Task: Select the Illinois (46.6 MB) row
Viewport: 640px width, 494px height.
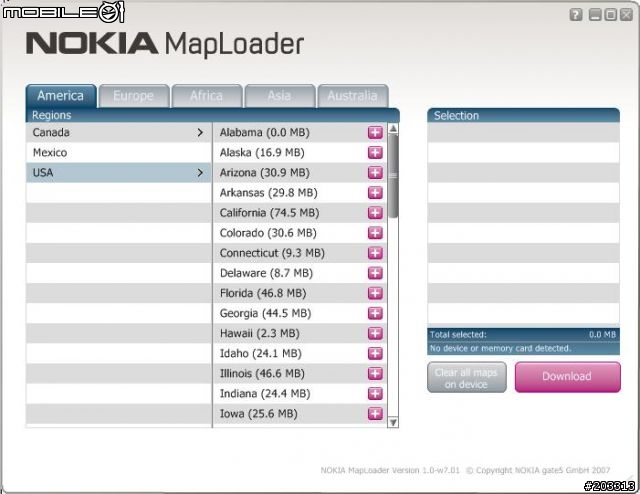Action: pyautogui.click(x=300, y=374)
